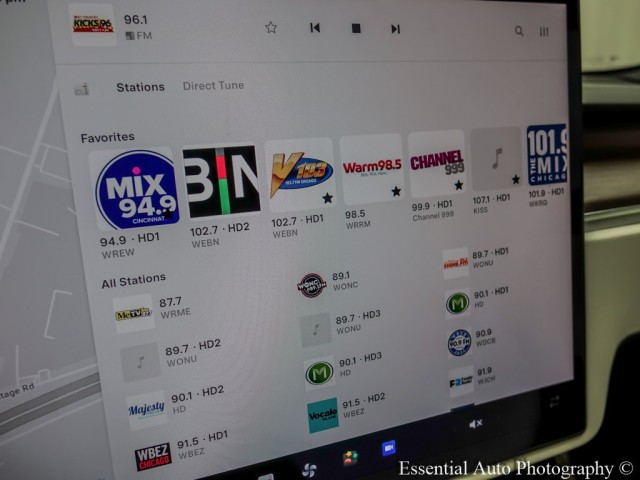Tune to 89.7 HD1 WONU

(x=476, y=261)
